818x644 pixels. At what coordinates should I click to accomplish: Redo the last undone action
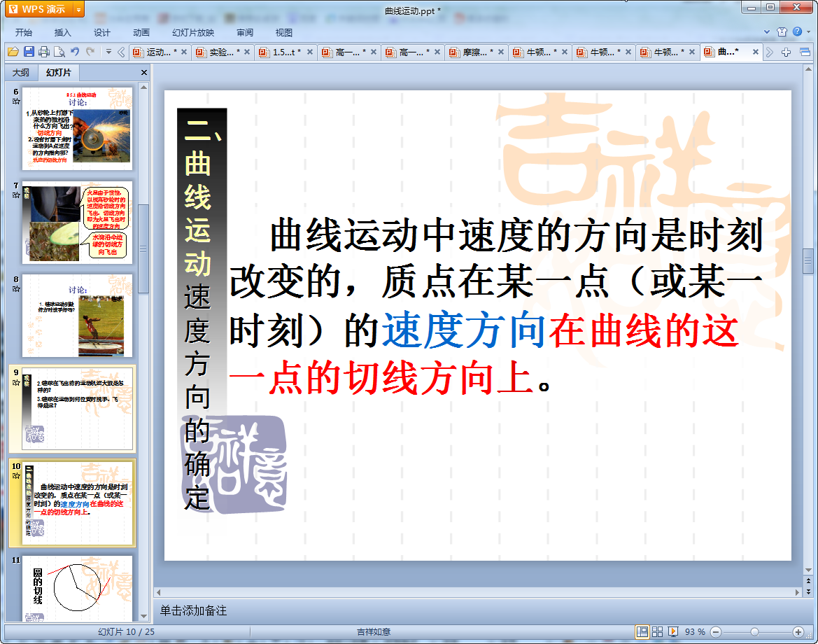click(x=90, y=52)
